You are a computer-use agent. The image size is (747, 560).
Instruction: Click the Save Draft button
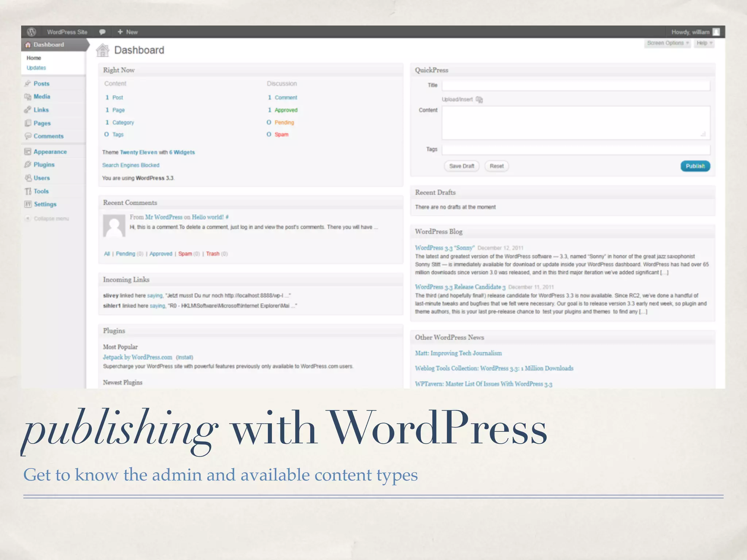(x=462, y=166)
